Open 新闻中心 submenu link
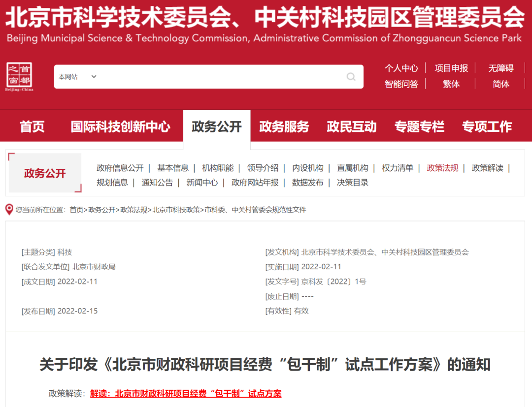Viewport: 532px width, 407px height. click(202, 183)
